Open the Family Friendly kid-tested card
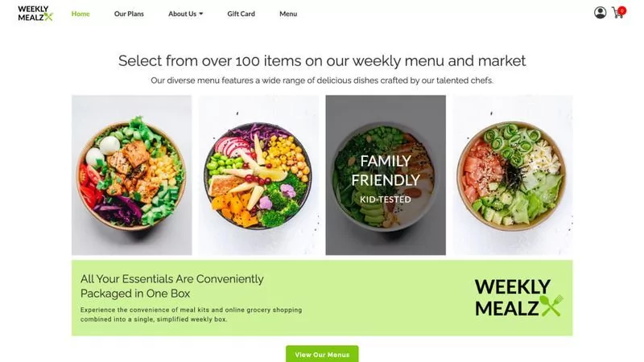This screenshot has width=644, height=362. tap(386, 175)
